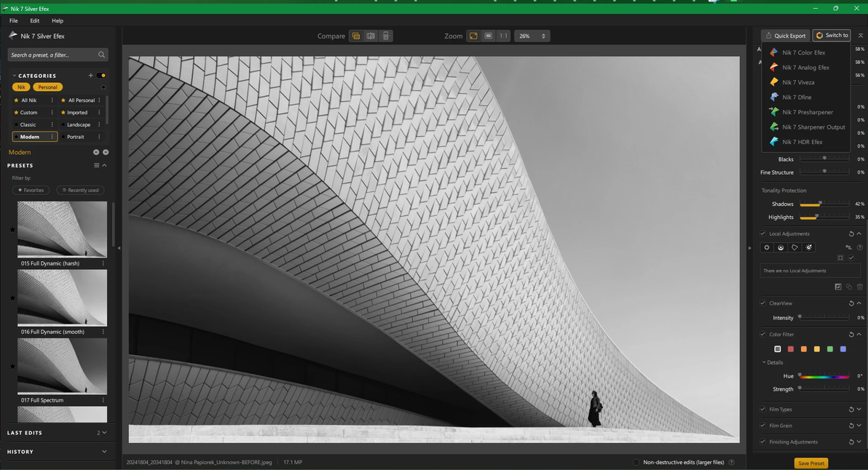Expand the Film Types section

[859, 410]
